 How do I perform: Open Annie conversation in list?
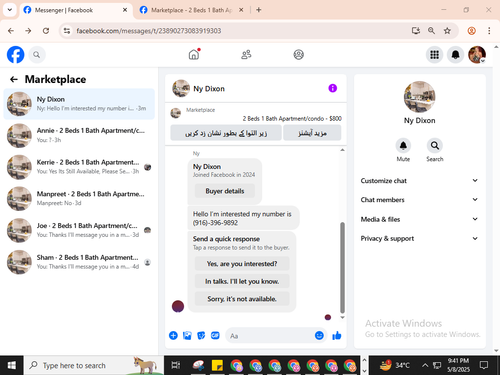pos(79,135)
